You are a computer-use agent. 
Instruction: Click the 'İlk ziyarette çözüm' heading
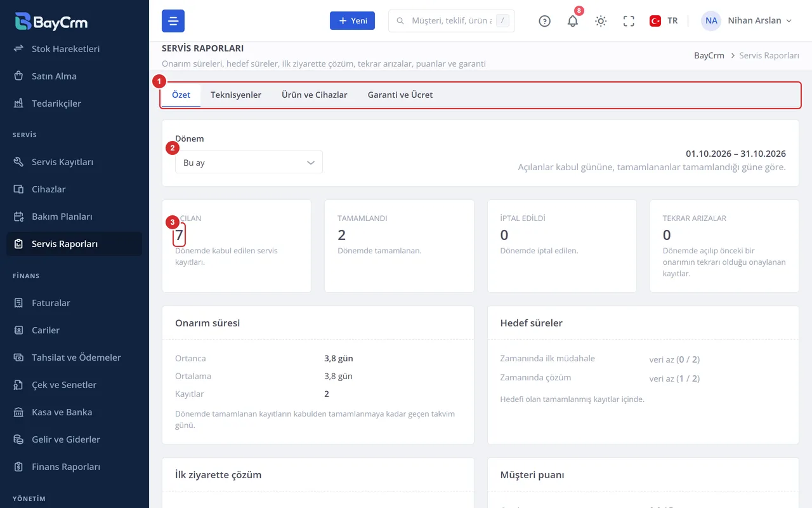(218, 475)
